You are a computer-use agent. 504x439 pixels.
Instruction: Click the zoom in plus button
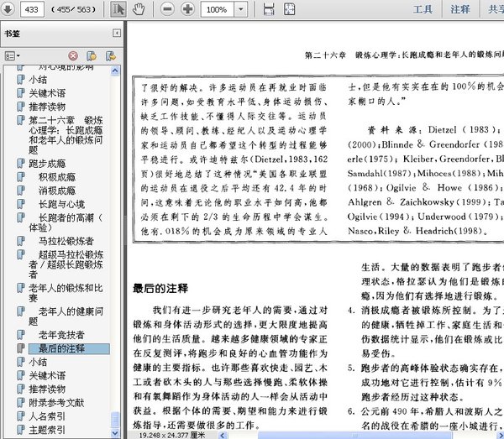tap(187, 10)
